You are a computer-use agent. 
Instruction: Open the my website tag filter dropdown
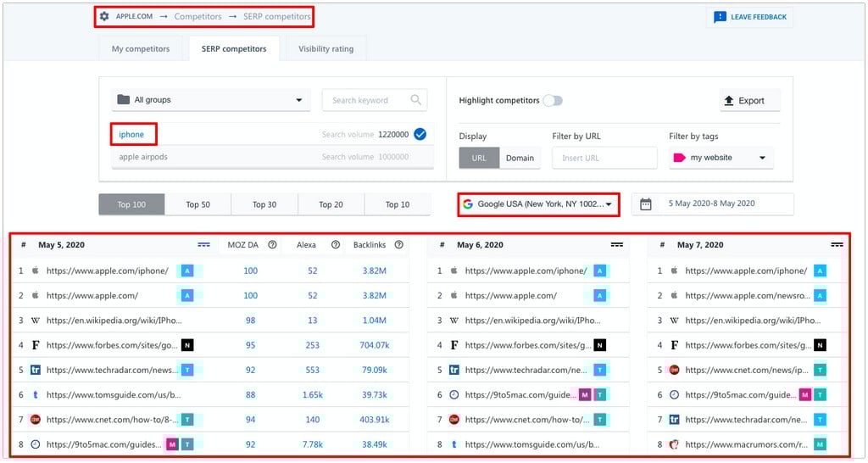[721, 158]
